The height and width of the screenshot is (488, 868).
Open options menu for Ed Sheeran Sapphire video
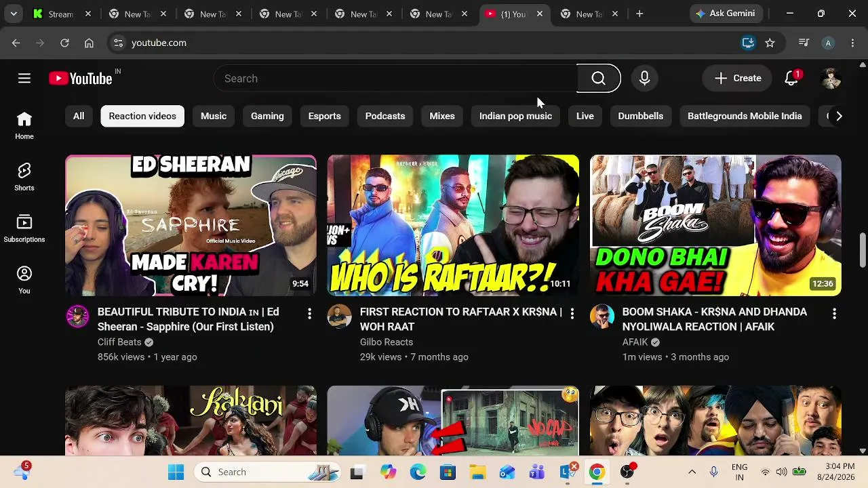click(309, 313)
